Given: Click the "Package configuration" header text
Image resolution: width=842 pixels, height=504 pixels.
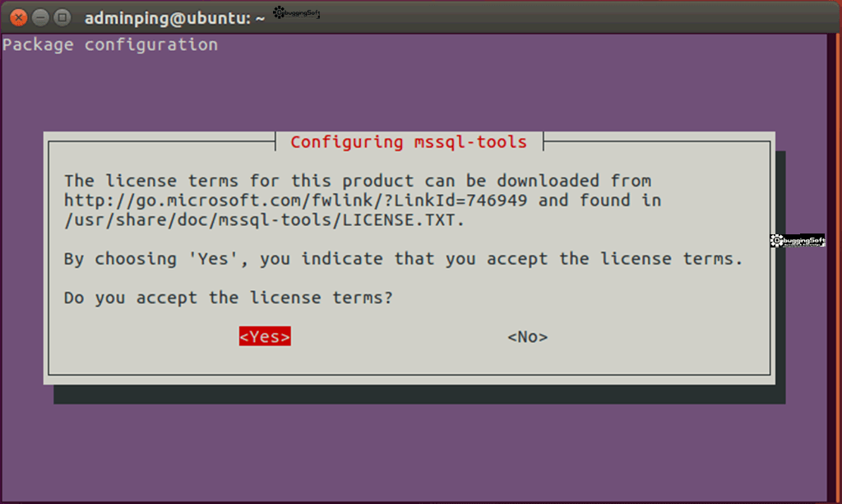Looking at the screenshot, I should pyautogui.click(x=110, y=44).
